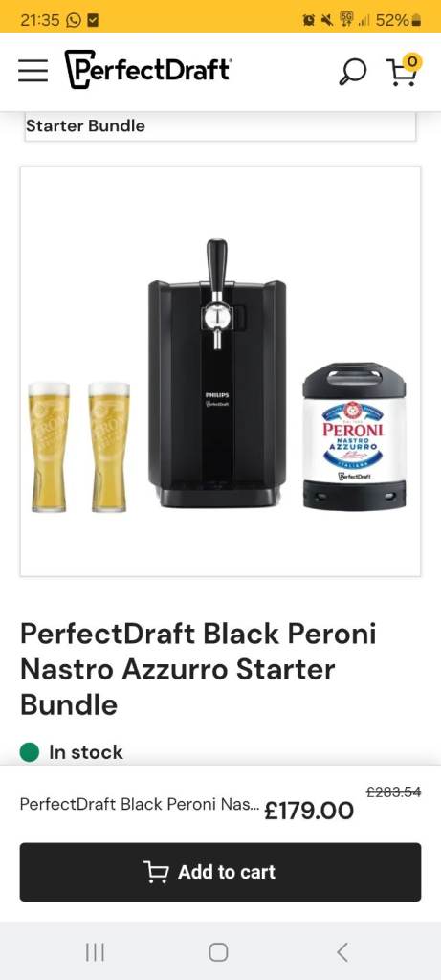Open the hamburger navigation menu
The image size is (441, 980).
pyautogui.click(x=33, y=71)
